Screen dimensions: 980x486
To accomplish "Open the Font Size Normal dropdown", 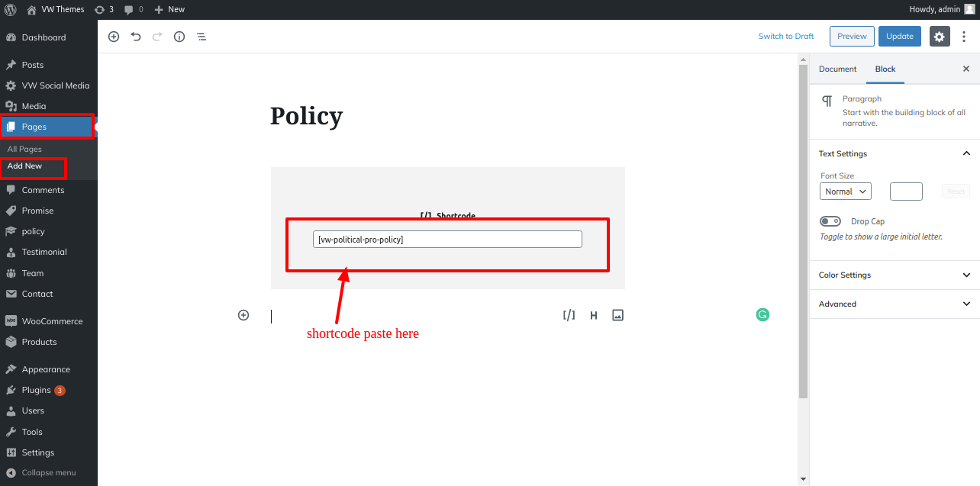I will click(x=846, y=192).
